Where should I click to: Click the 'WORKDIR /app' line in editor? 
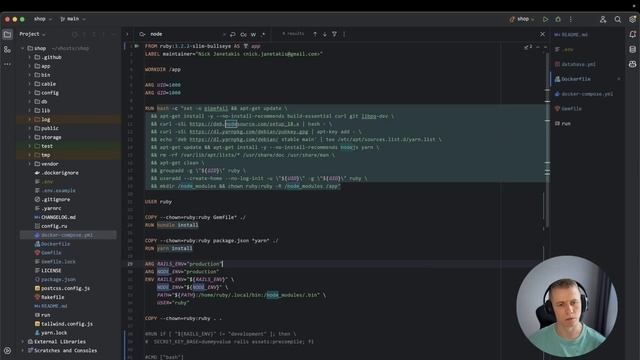pos(162,69)
